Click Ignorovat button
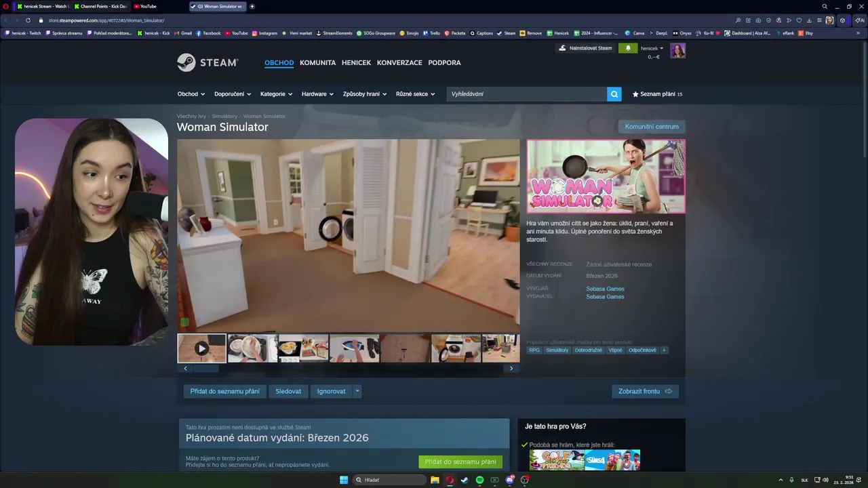Viewport: 868px width, 488px height. [332, 391]
